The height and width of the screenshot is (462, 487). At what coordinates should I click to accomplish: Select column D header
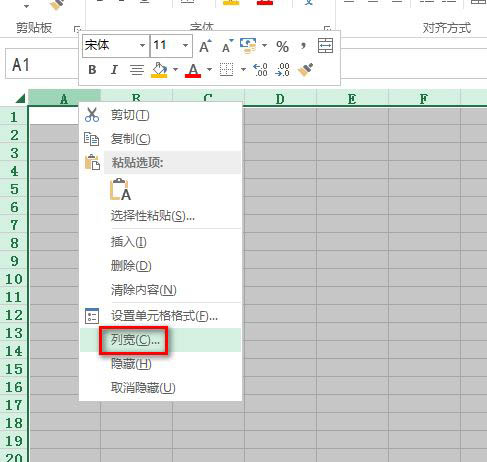click(280, 98)
